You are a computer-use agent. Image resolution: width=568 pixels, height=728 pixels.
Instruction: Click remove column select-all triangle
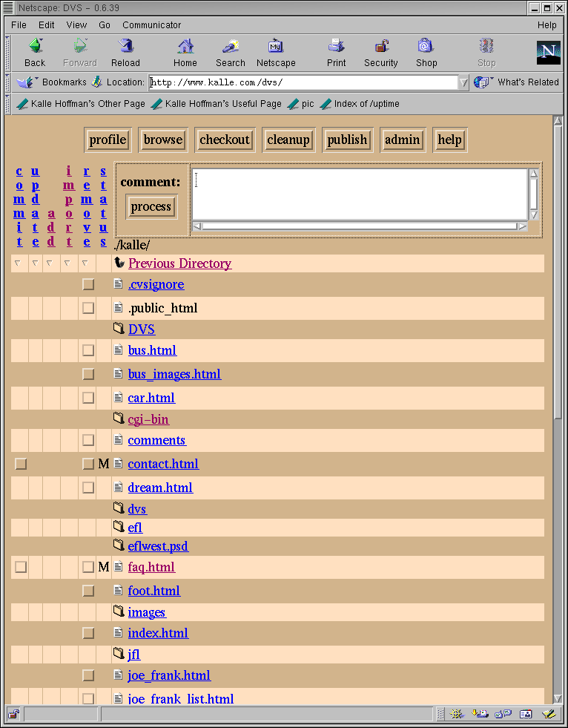click(x=85, y=263)
